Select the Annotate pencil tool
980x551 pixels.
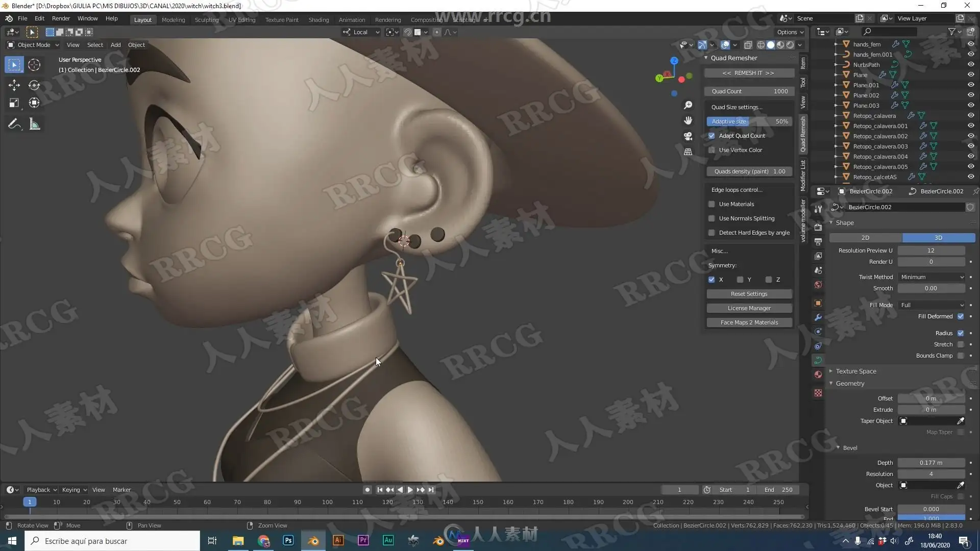[x=14, y=124]
